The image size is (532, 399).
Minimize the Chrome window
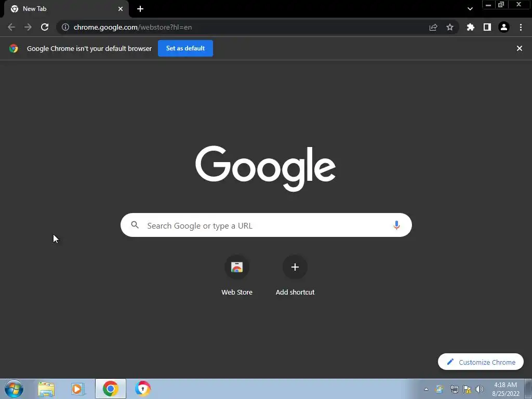(488, 5)
